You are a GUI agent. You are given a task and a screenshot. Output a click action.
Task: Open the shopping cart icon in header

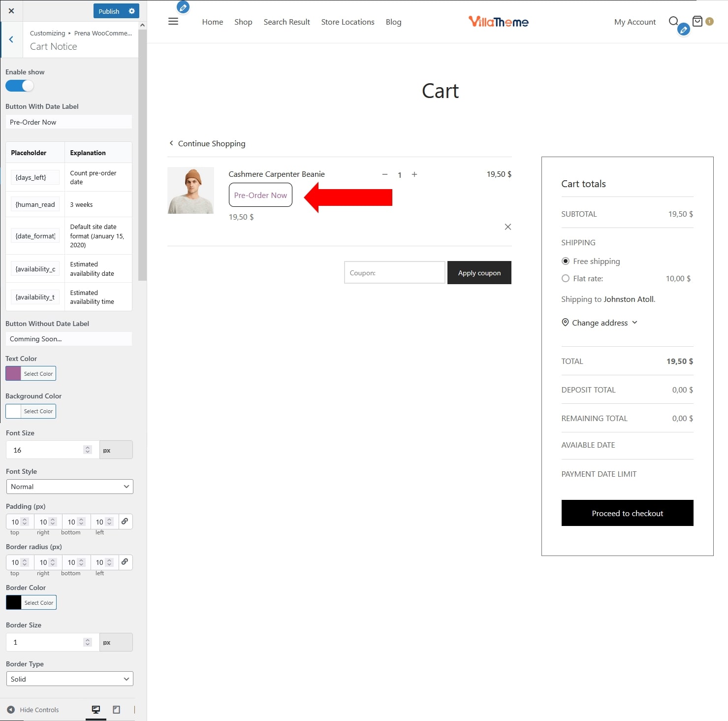pyautogui.click(x=697, y=21)
